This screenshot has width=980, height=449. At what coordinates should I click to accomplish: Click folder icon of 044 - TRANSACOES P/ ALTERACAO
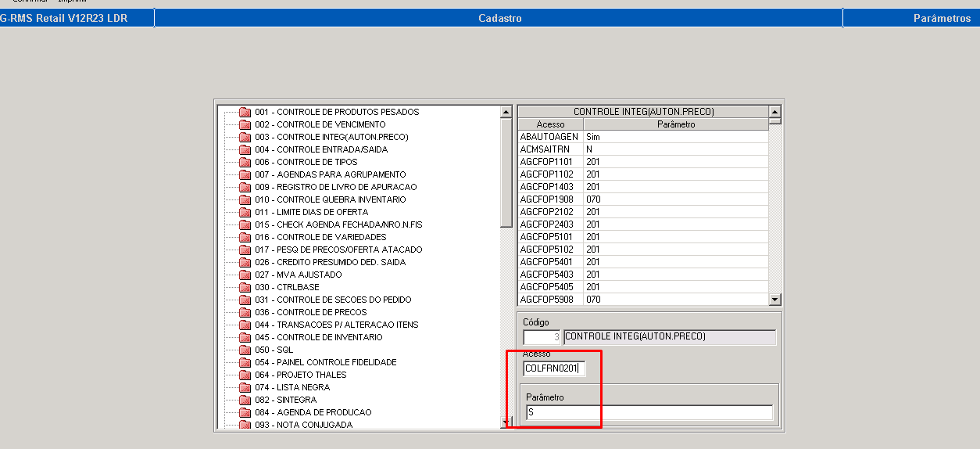[245, 325]
